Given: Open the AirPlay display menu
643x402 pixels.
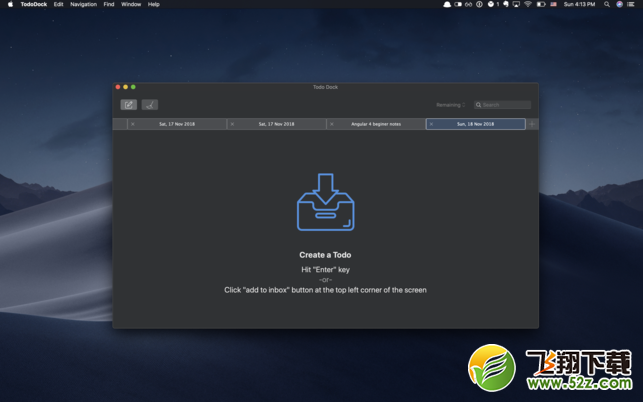Looking at the screenshot, I should pos(516,4).
